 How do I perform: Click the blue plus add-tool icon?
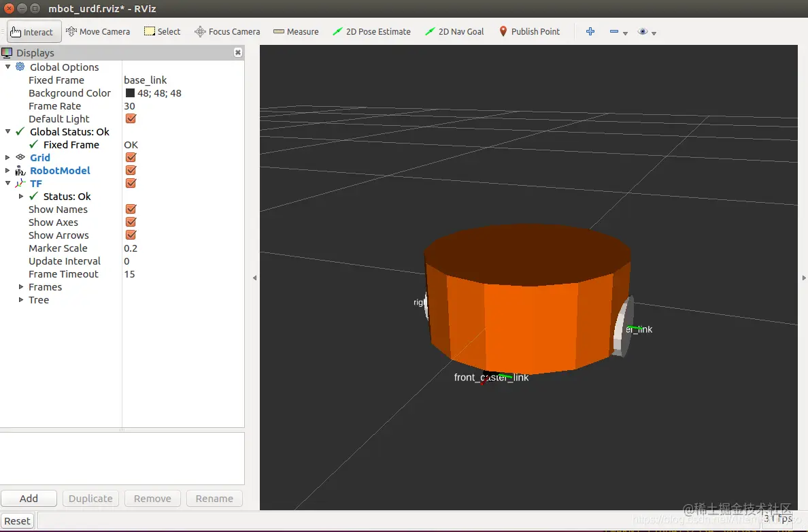pyautogui.click(x=590, y=31)
